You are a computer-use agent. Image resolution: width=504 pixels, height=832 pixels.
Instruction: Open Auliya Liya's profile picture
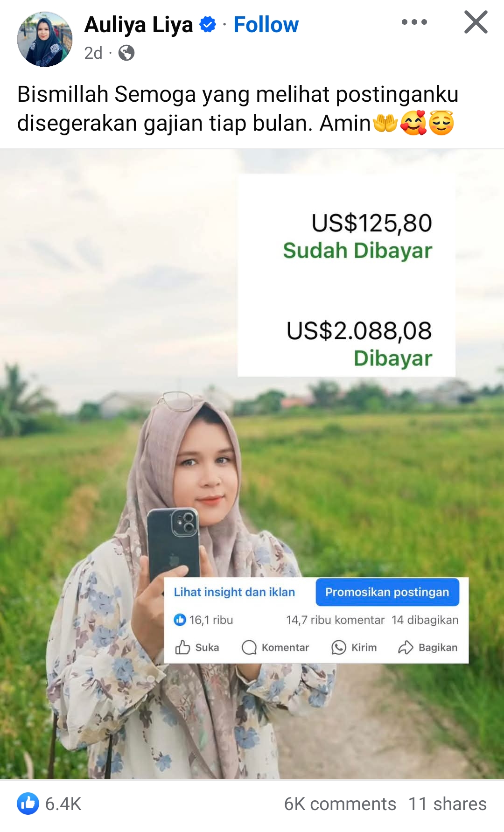click(45, 39)
